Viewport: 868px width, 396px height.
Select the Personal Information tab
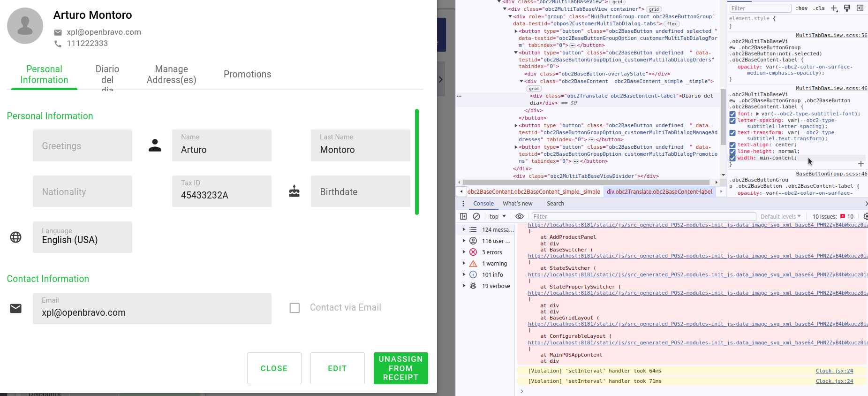(x=44, y=75)
